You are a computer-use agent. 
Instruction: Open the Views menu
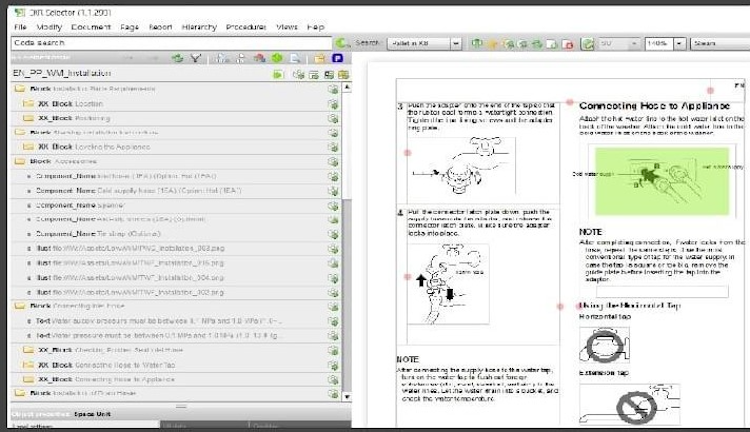click(287, 27)
